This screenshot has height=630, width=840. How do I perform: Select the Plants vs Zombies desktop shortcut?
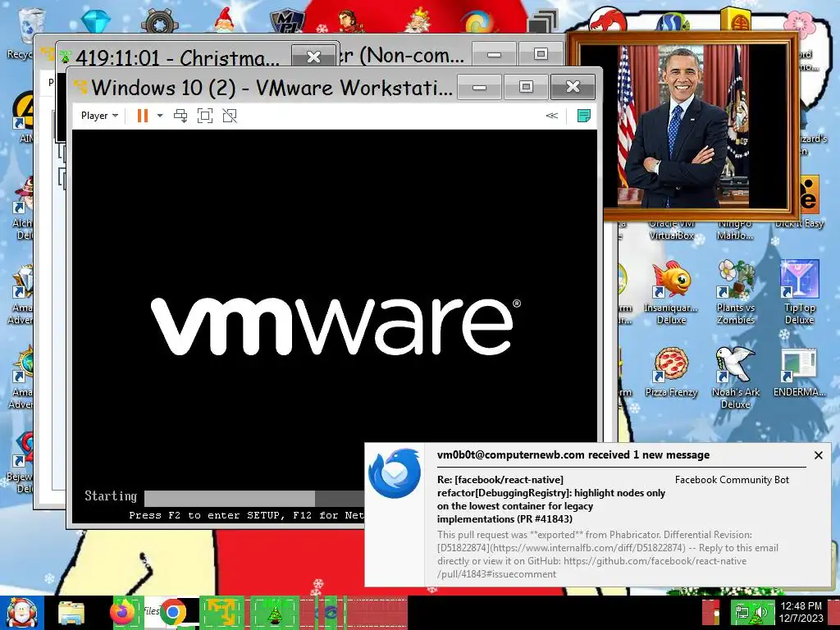pos(736,293)
